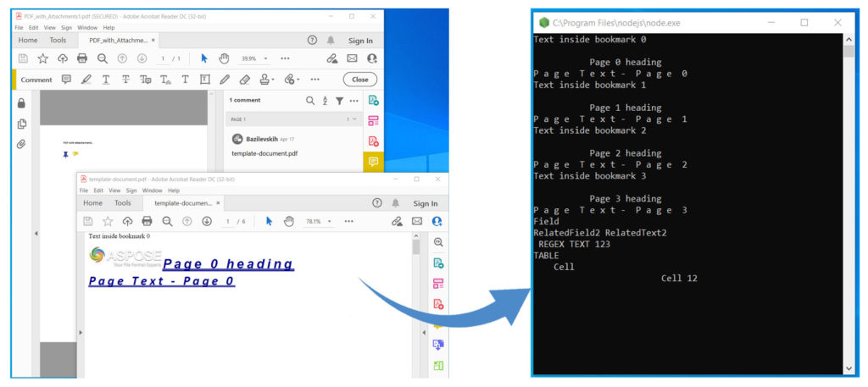Share a link icon in PDF_with_Attachments window

[x=332, y=58]
